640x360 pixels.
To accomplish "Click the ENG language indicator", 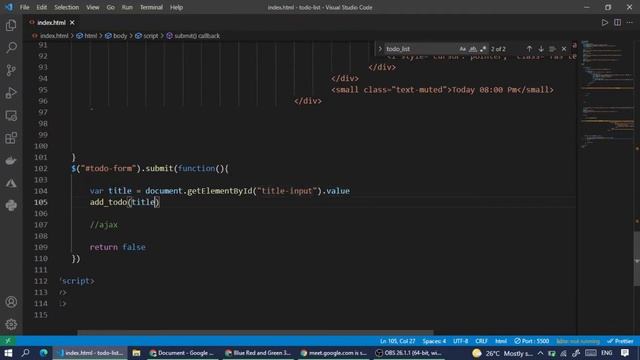I will tap(607, 353).
